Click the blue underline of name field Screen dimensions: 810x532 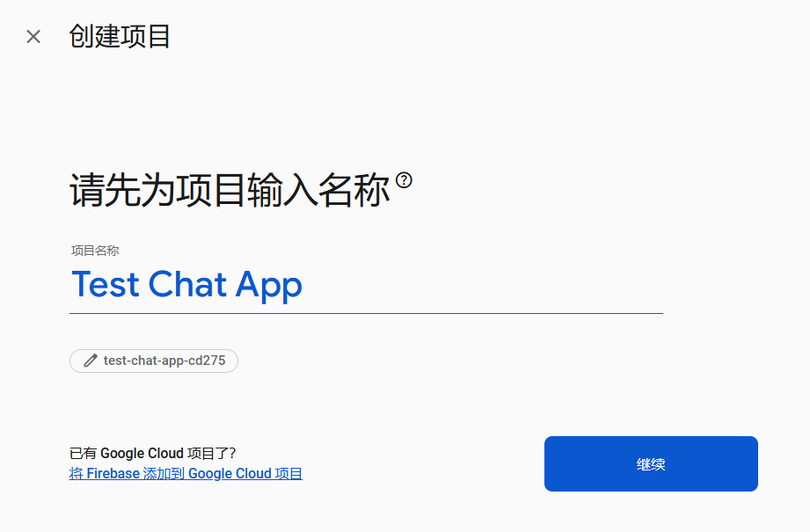(x=366, y=313)
